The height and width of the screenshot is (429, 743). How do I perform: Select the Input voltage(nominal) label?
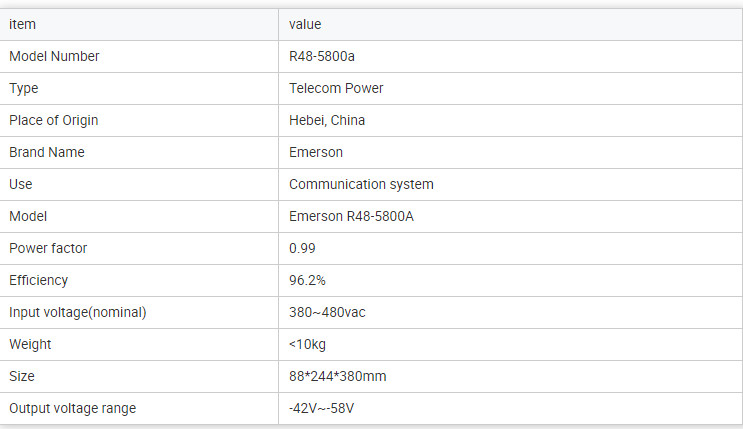tap(78, 312)
